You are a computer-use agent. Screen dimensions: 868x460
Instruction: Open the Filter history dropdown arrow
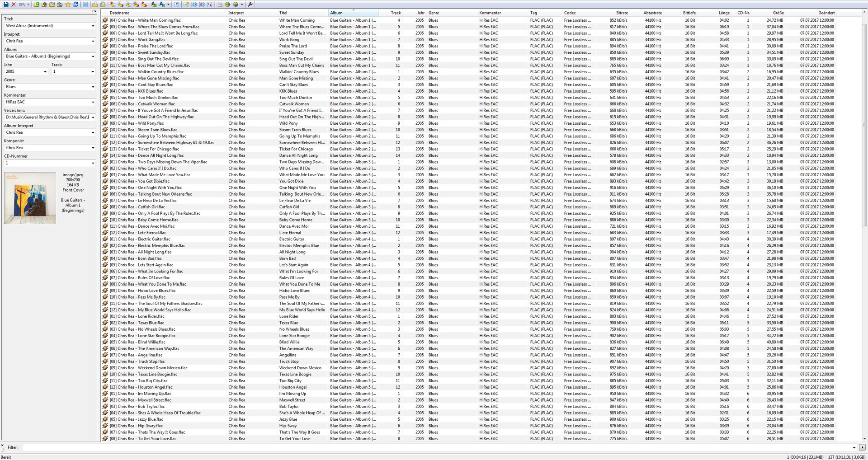click(854, 447)
